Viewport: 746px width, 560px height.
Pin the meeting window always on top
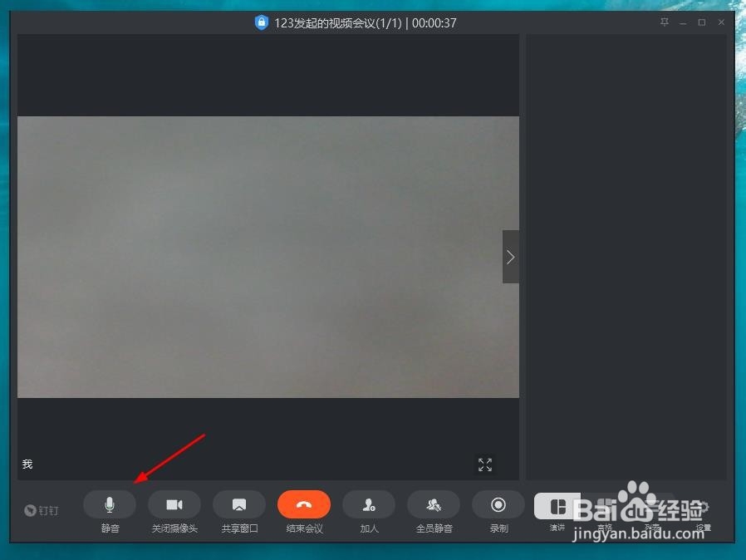click(x=664, y=22)
